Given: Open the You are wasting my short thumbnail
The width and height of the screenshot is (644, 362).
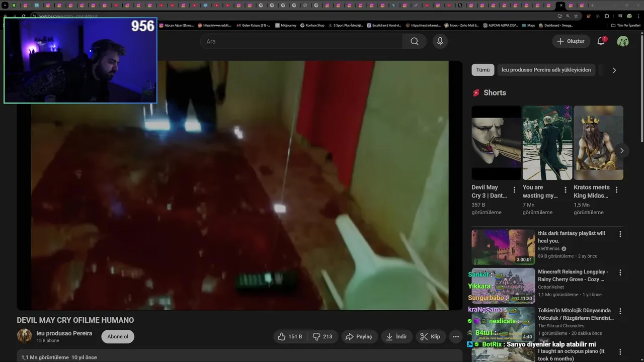Looking at the screenshot, I should pos(547,142).
